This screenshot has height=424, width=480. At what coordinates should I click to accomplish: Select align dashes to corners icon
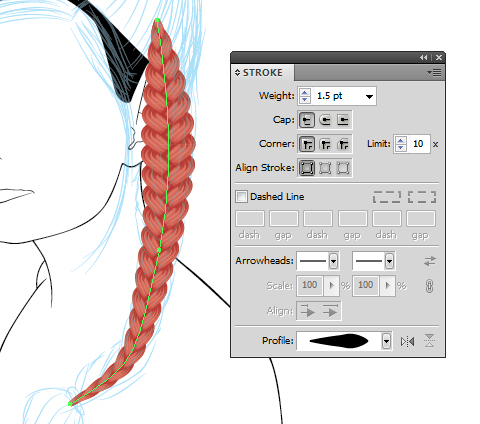click(422, 197)
